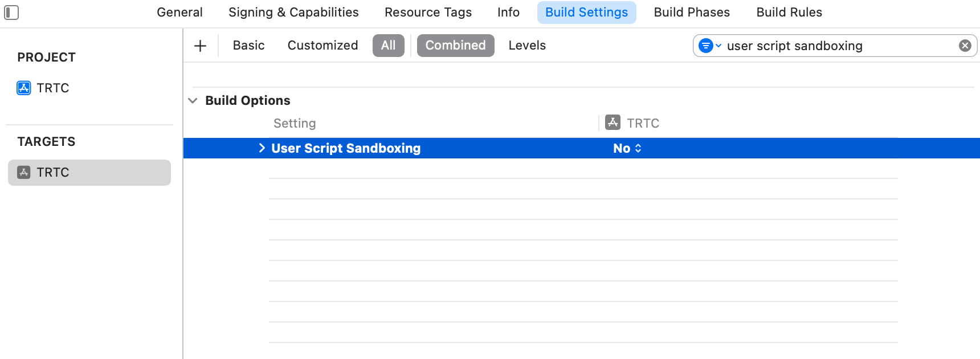Viewport: 980px width, 359px height.
Task: Click the build settings search field
Action: click(838, 46)
